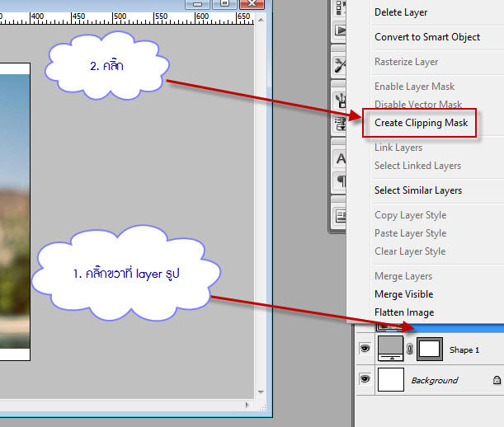
Task: Open the Layer Comps panel icon
Action: [341, 216]
